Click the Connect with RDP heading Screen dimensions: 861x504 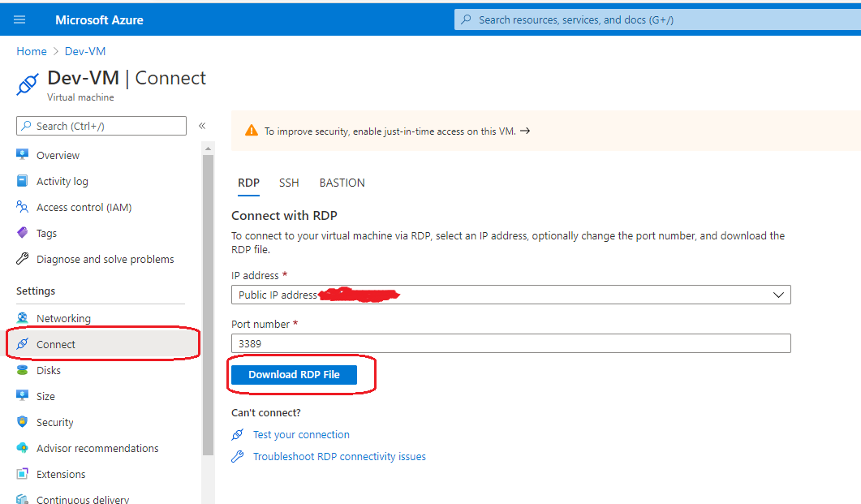(285, 216)
